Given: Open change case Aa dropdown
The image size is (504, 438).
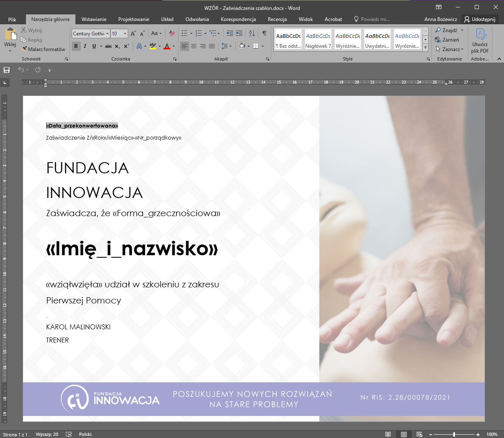Looking at the screenshot, I should coord(156,33).
